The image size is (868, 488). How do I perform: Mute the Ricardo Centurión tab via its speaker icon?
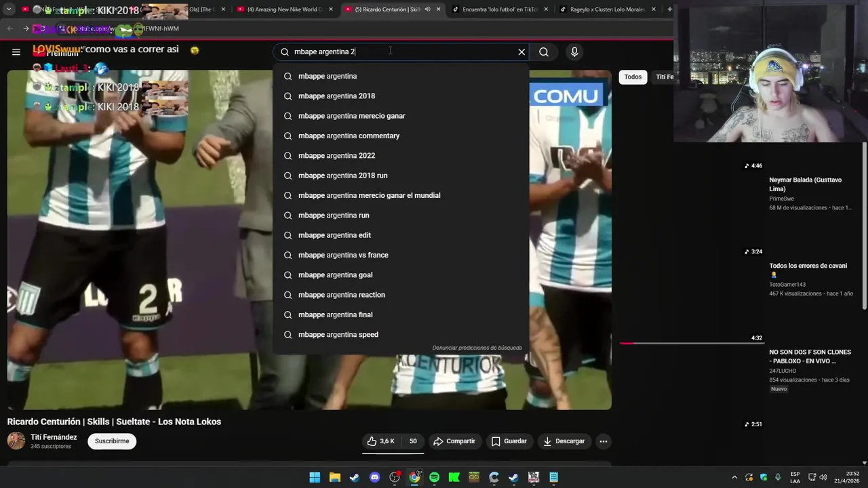[x=427, y=9]
